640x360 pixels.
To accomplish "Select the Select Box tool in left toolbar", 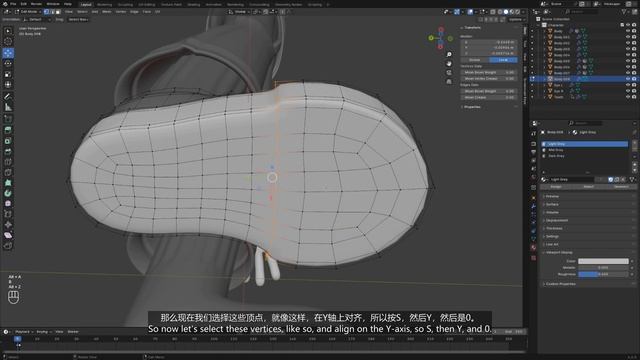I will pyautogui.click(x=8, y=31).
